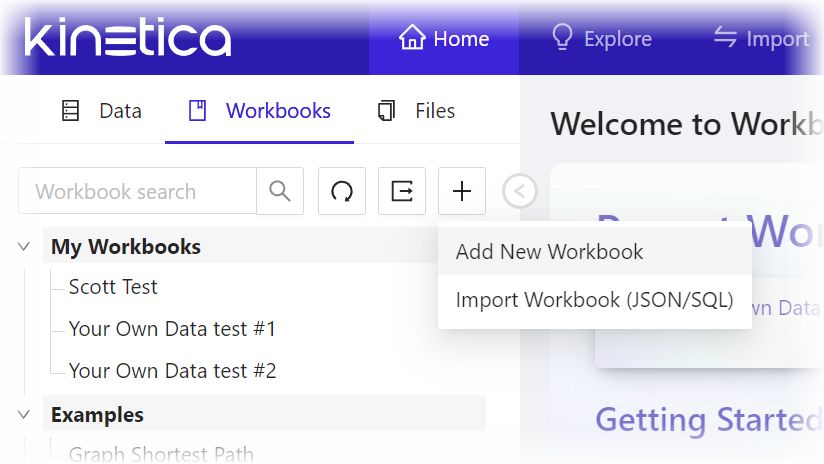
Task: Collapse the Examples tree section
Action: 24,415
